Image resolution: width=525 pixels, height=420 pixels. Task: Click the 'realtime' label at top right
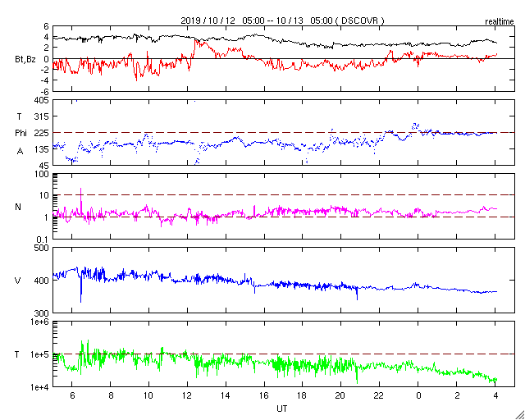click(x=500, y=22)
